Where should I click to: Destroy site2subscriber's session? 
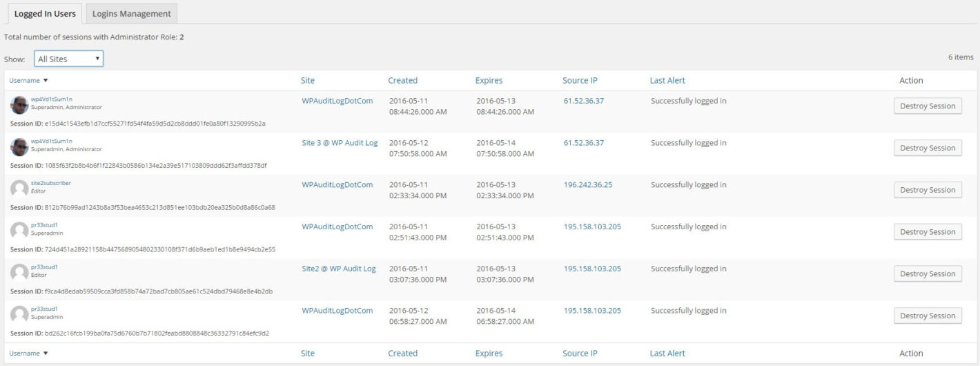click(x=928, y=191)
